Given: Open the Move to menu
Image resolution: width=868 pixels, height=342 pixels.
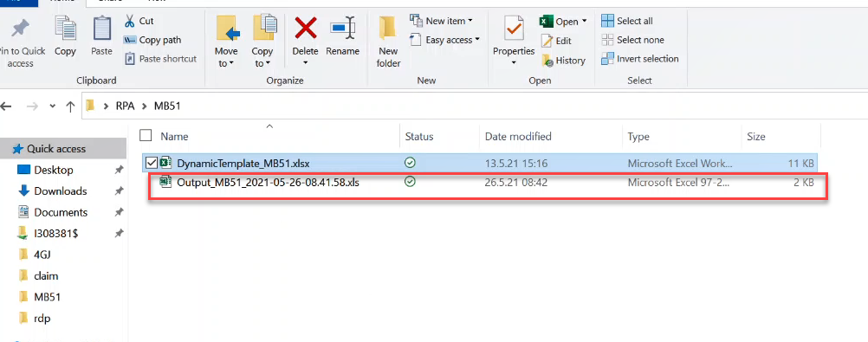Looking at the screenshot, I should click(226, 42).
